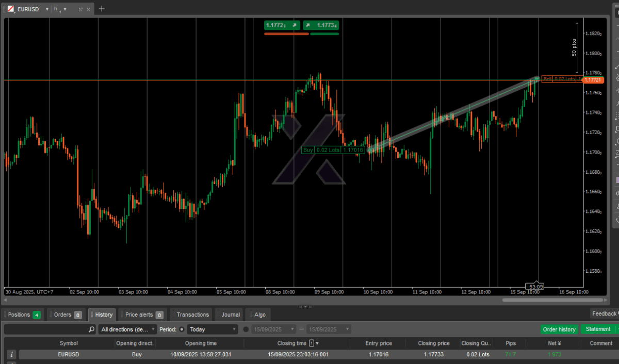Detach the chart using the pop-out icon

coord(80,9)
